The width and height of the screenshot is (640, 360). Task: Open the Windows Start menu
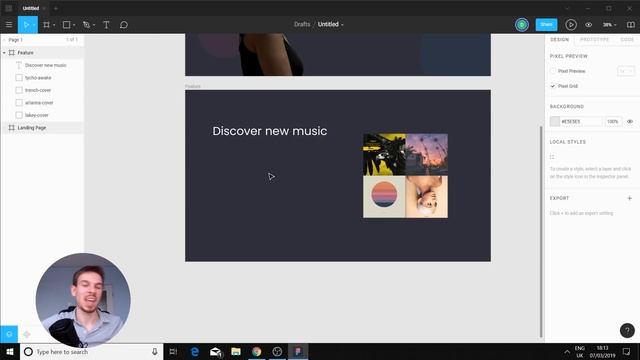coord(10,351)
